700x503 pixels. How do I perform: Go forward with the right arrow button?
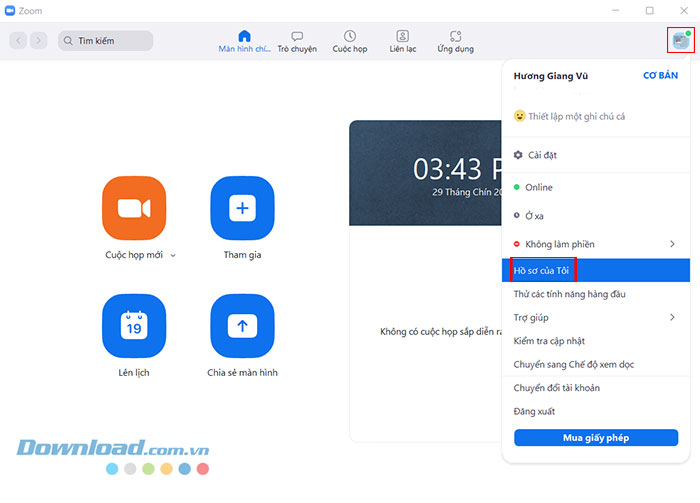[38, 41]
